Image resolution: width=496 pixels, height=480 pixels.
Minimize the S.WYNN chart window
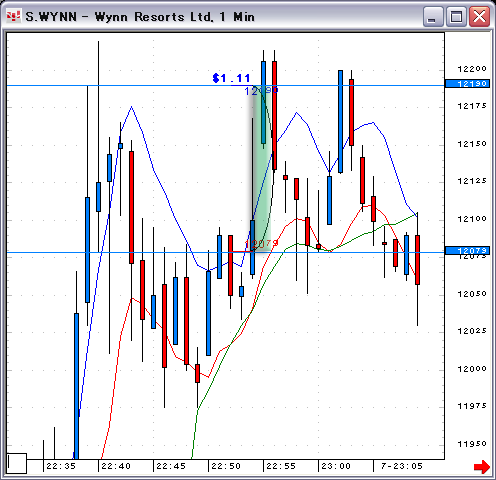[x=433, y=16]
